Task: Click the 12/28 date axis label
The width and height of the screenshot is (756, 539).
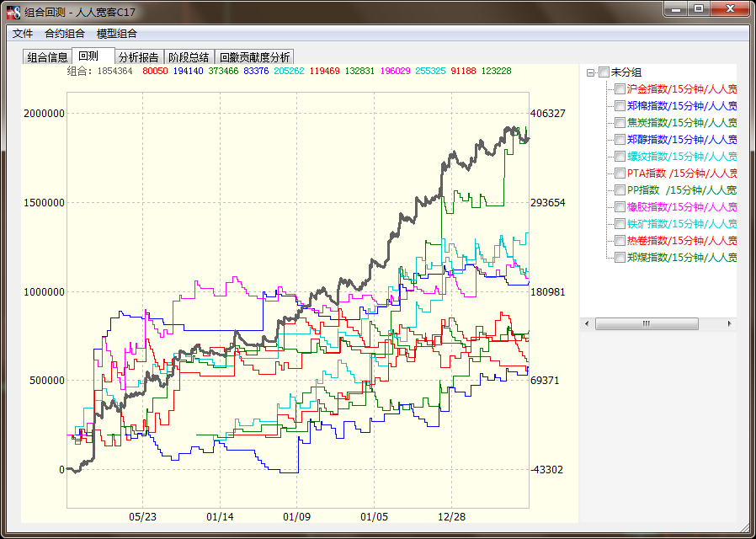Action: point(452,517)
